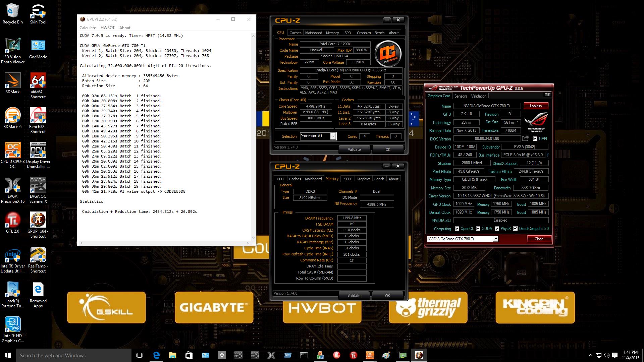
Task: Open Graphics tab in lower CPU-Z window
Action: pos(363,179)
